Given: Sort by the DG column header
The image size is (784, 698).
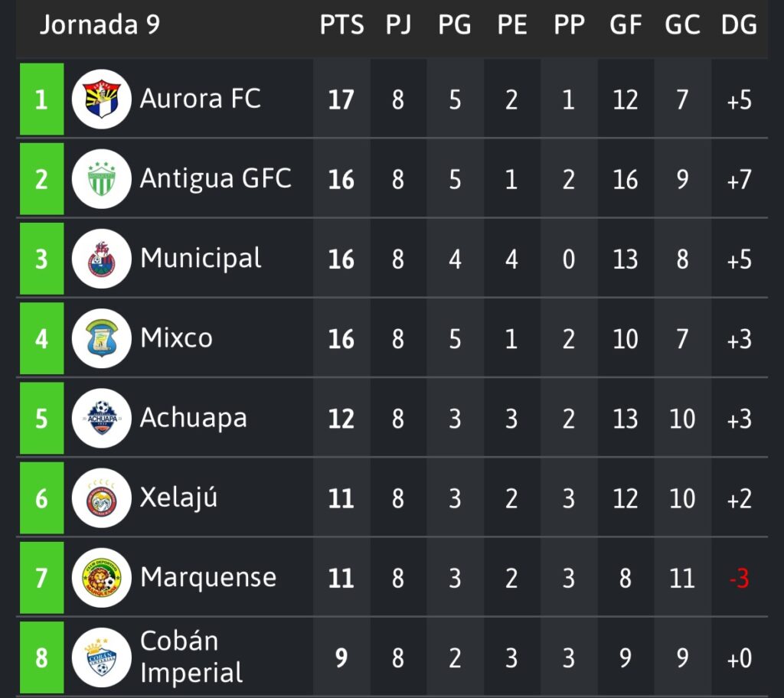Looking at the screenshot, I should click(x=739, y=24).
